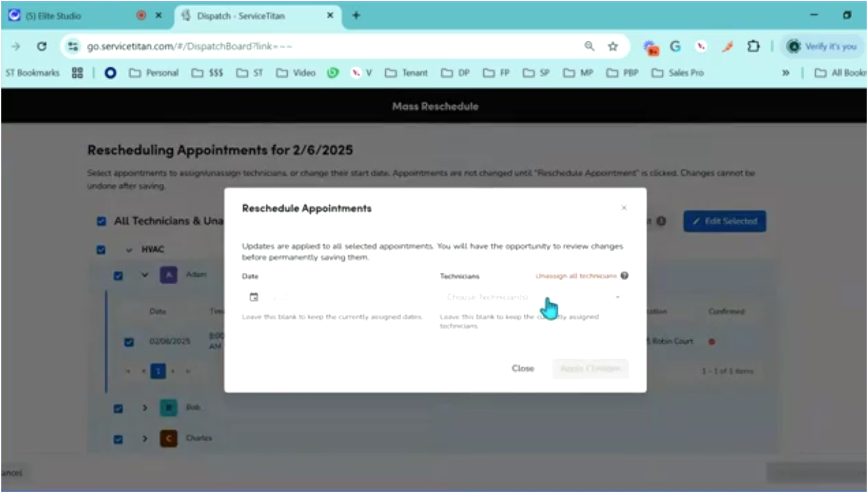Click the blue Edit Selected button
The height and width of the screenshot is (493, 868).
(x=725, y=221)
